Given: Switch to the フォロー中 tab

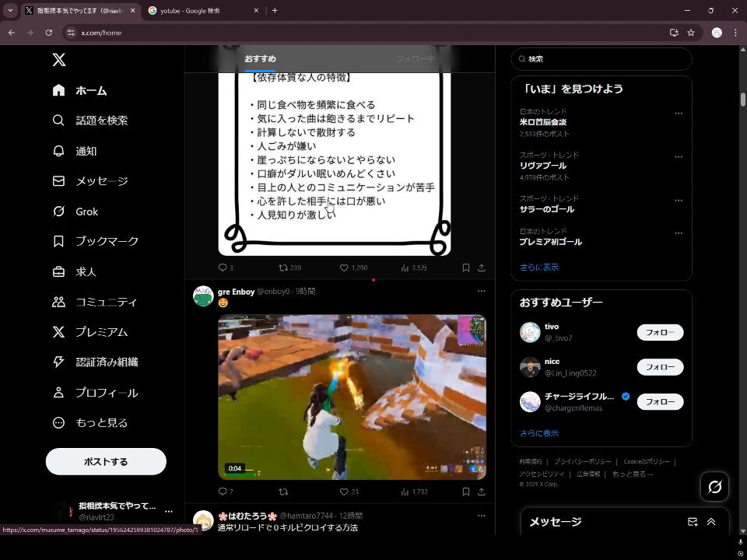Looking at the screenshot, I should click(416, 59).
